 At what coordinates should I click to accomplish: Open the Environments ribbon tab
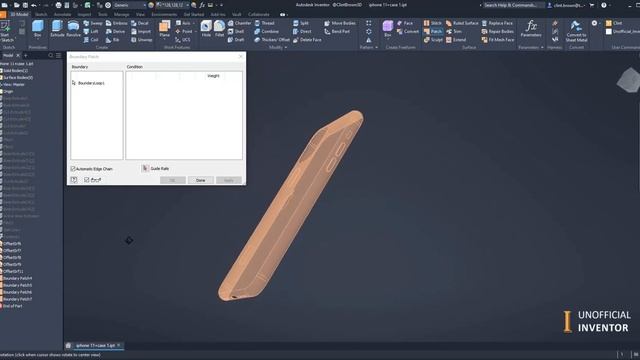164,14
